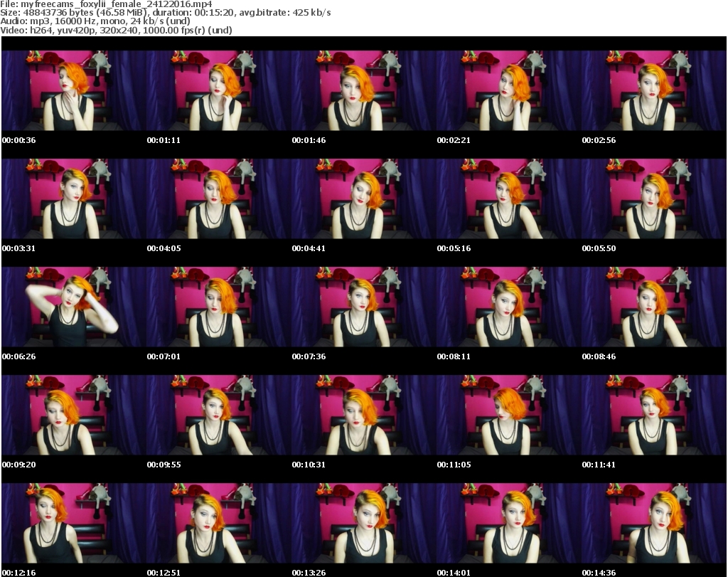Click the Video h264 info line

click(x=116, y=30)
